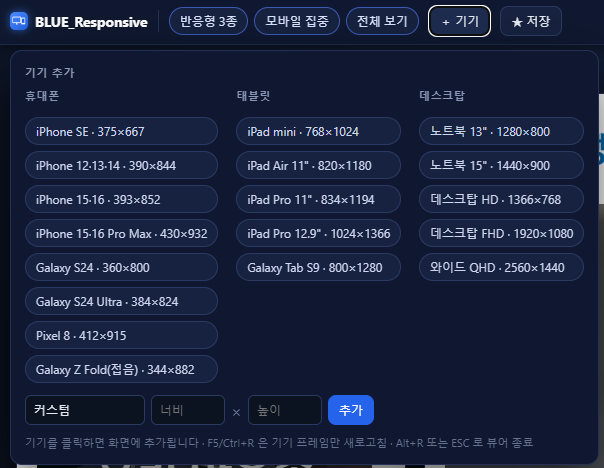Click the 커스텀 name input field
This screenshot has width=604, height=468.
pos(85,410)
